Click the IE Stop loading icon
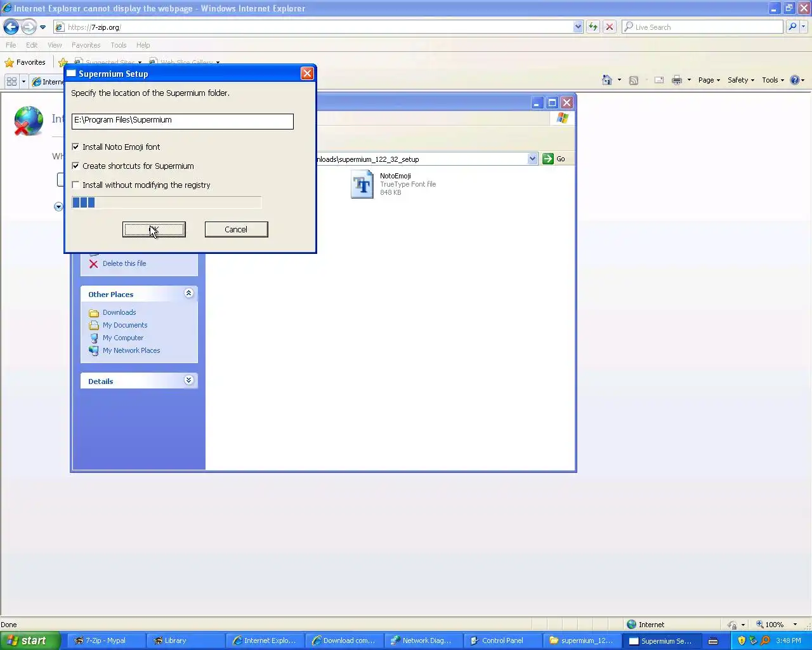 (610, 27)
